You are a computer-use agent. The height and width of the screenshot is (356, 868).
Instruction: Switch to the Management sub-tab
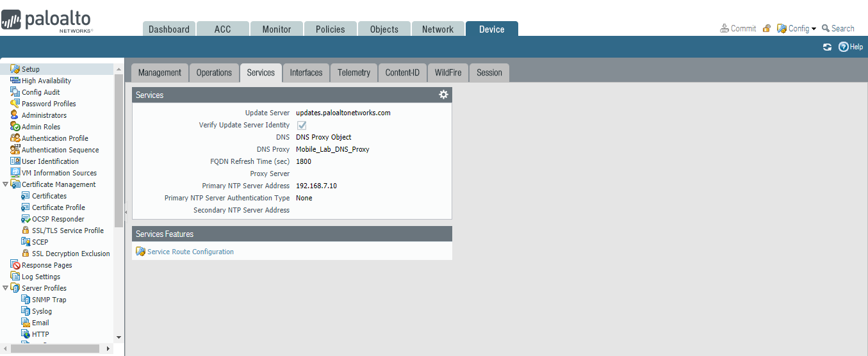tap(160, 72)
